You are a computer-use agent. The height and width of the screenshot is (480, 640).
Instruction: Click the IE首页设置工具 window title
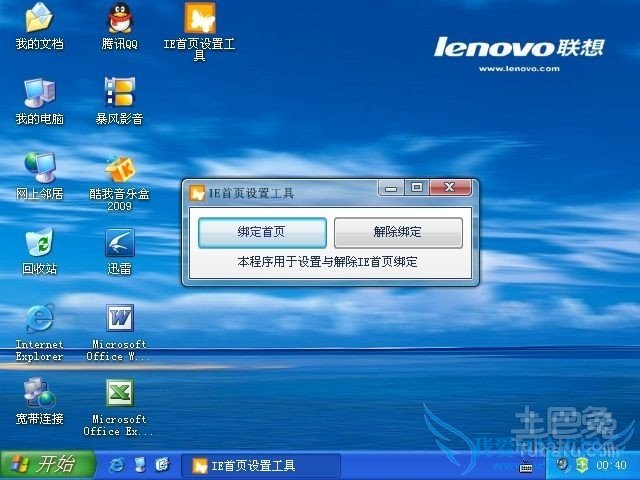251,193
